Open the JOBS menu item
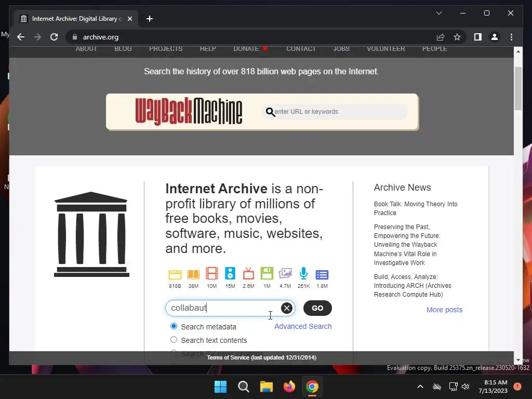The image size is (532, 399). coord(341,49)
